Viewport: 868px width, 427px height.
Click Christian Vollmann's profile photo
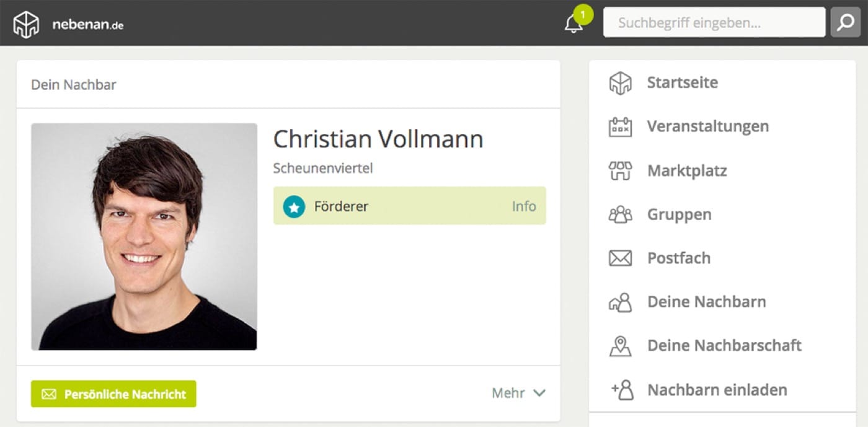[144, 237]
